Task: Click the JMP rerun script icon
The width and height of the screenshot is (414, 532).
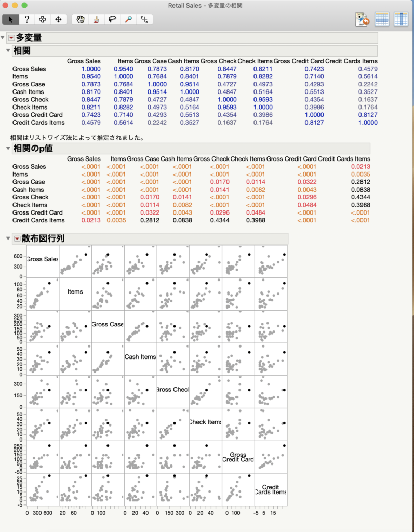Action: pyautogui.click(x=362, y=19)
